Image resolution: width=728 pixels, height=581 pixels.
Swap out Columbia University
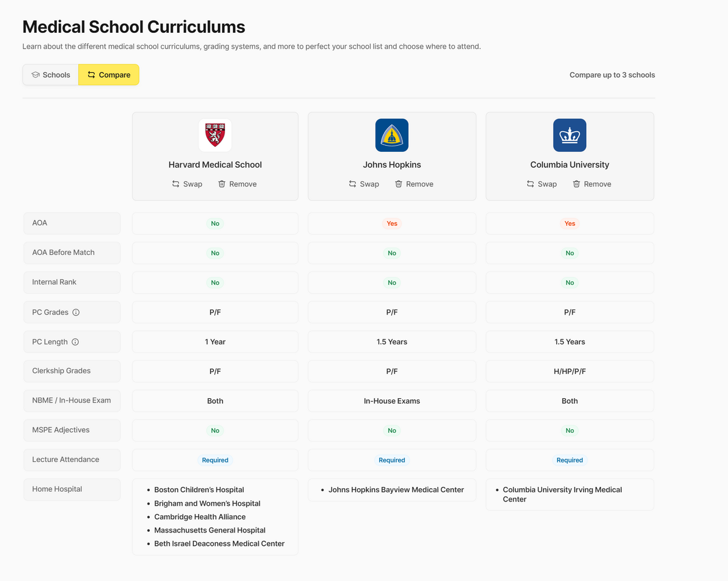[x=541, y=184]
